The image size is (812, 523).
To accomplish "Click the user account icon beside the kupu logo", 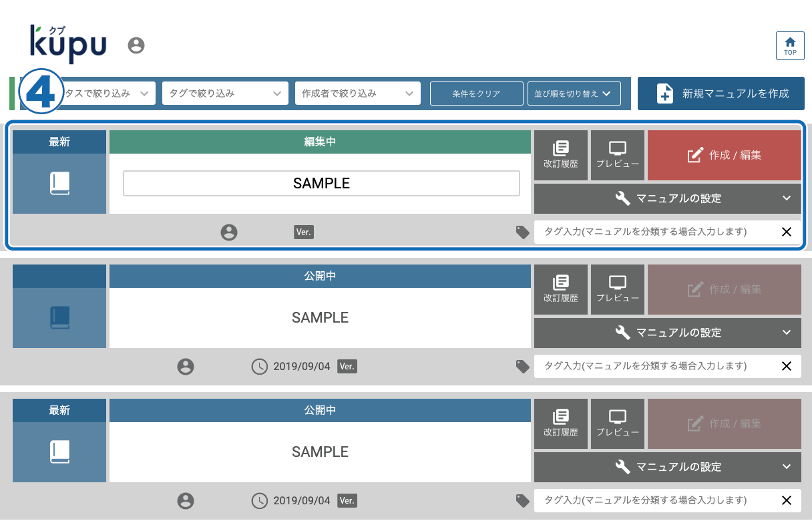I will tap(136, 45).
